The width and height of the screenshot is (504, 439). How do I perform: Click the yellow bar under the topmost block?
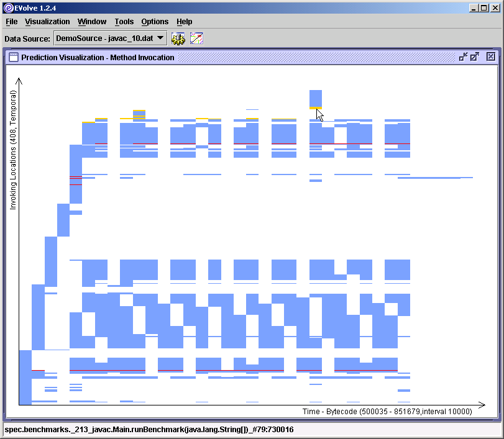click(x=315, y=108)
